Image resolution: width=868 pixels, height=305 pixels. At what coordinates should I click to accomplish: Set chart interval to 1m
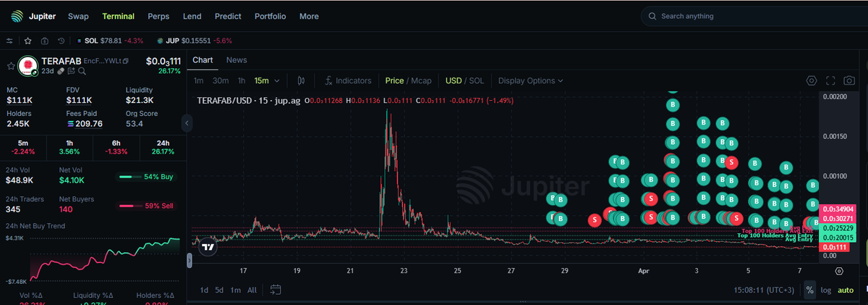198,80
